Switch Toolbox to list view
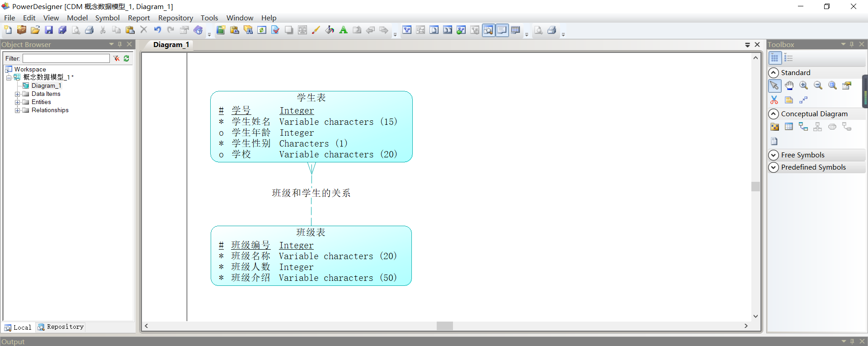 coord(789,58)
